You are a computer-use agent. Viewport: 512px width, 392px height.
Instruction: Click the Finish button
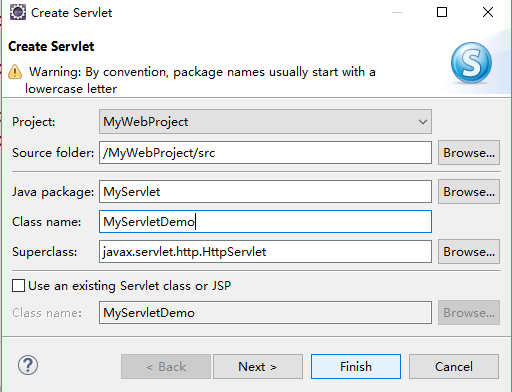click(x=356, y=367)
